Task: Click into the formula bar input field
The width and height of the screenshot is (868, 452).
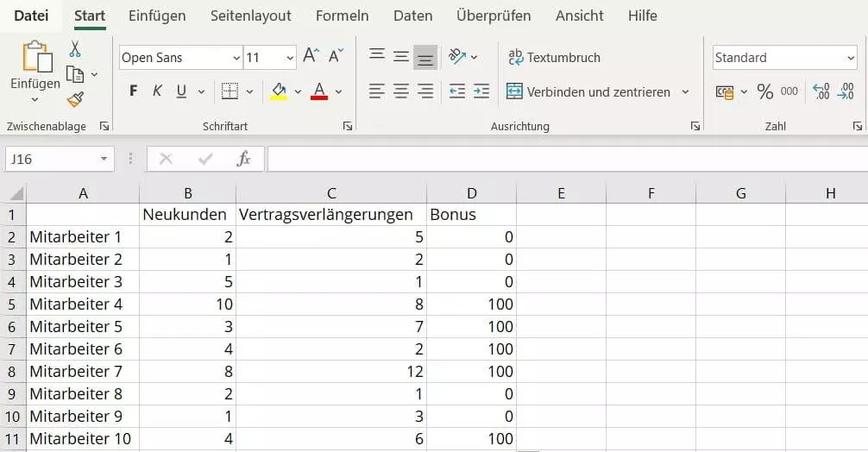Action: click(568, 160)
